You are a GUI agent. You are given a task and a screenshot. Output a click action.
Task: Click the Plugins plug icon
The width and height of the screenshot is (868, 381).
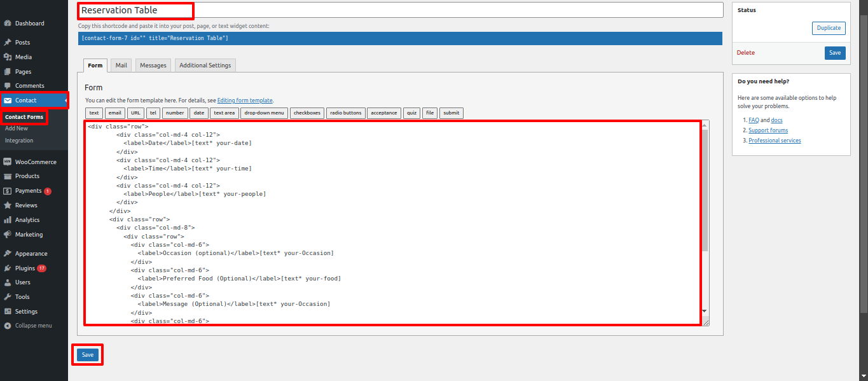pyautogui.click(x=8, y=268)
